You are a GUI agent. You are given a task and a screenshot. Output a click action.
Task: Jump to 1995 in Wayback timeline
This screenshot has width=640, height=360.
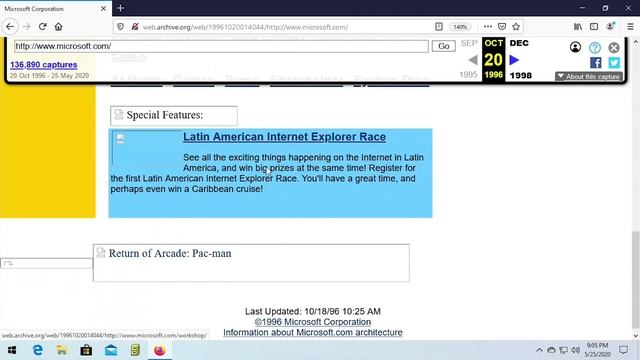[468, 75]
